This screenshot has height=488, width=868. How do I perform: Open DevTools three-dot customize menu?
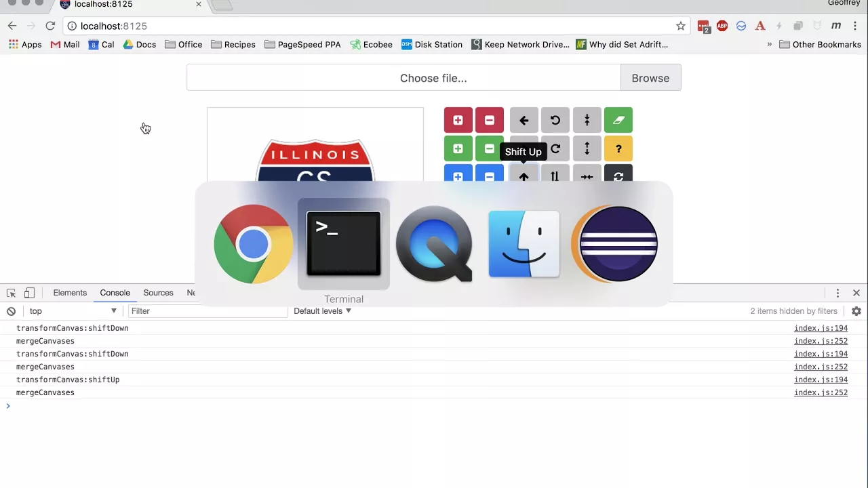pyautogui.click(x=837, y=293)
